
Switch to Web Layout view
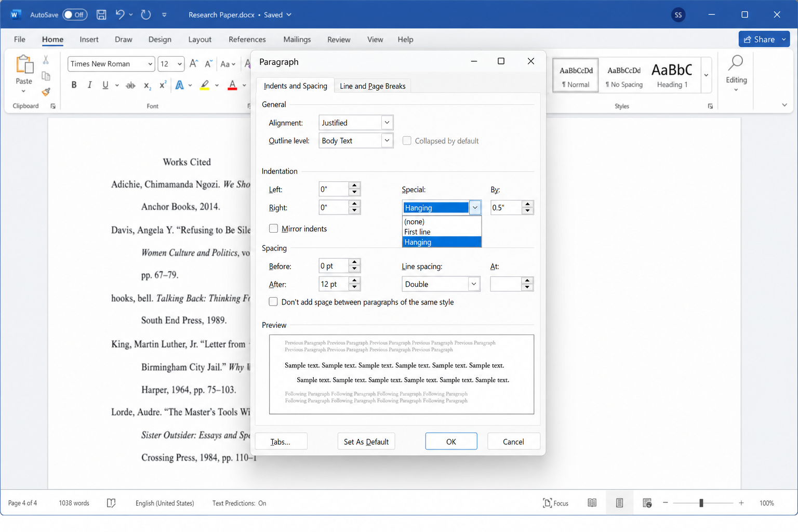[647, 503]
